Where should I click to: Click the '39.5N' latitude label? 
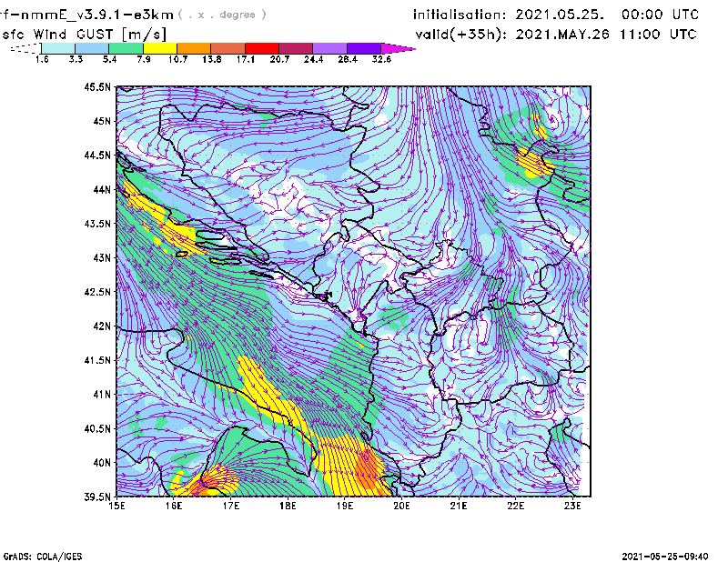97,497
